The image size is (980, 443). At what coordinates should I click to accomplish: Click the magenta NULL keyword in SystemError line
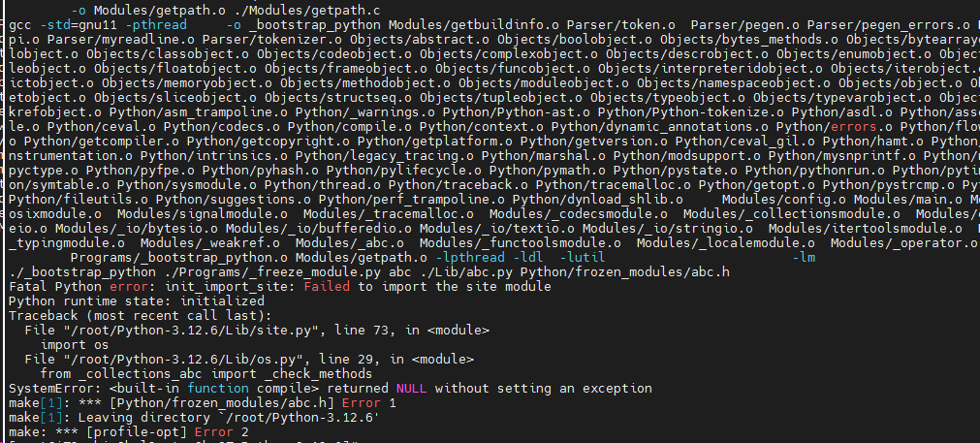[x=411, y=389]
